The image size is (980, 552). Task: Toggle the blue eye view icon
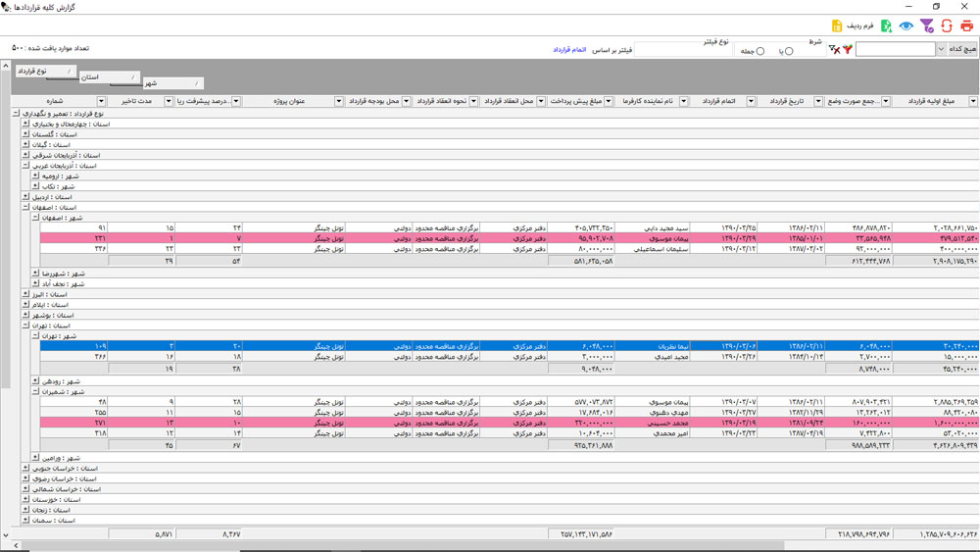(x=906, y=25)
